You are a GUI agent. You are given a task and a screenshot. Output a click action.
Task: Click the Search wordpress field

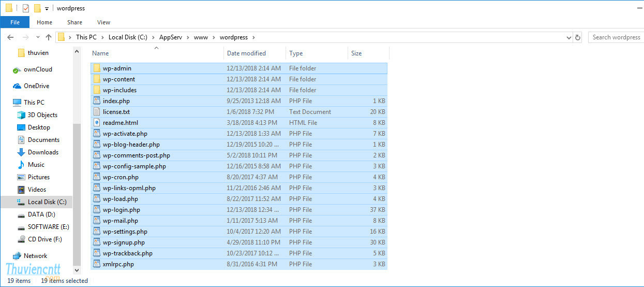616,37
